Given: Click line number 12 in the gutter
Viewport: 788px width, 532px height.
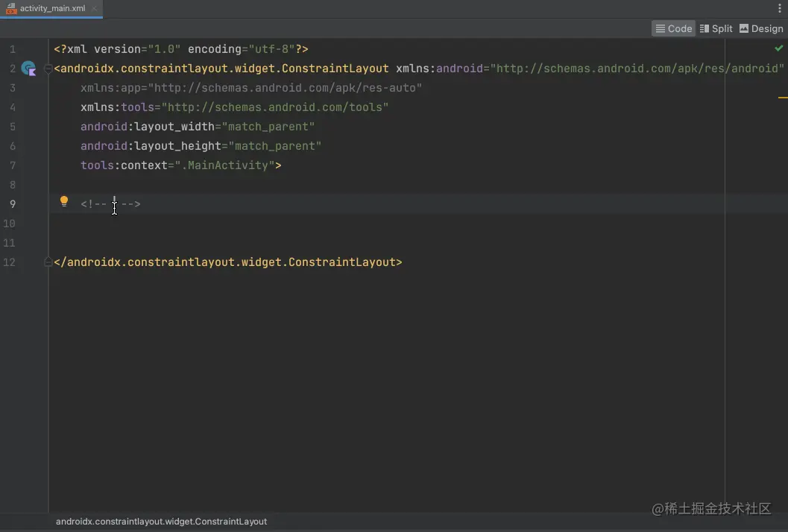Looking at the screenshot, I should coord(9,262).
